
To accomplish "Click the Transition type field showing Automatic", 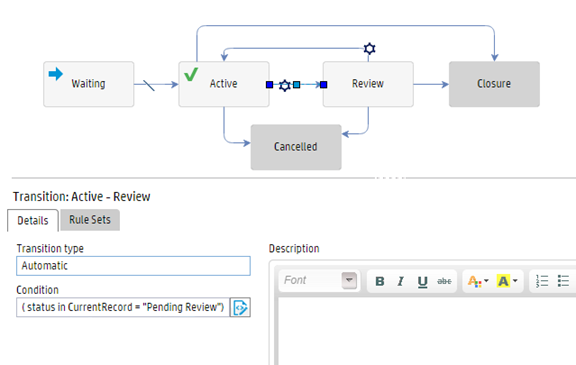I will (133, 266).
